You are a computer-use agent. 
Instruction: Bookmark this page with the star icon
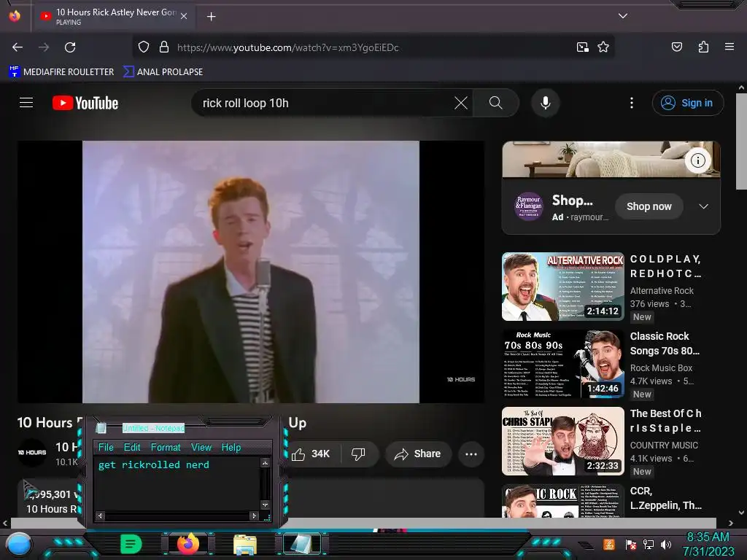[603, 47]
